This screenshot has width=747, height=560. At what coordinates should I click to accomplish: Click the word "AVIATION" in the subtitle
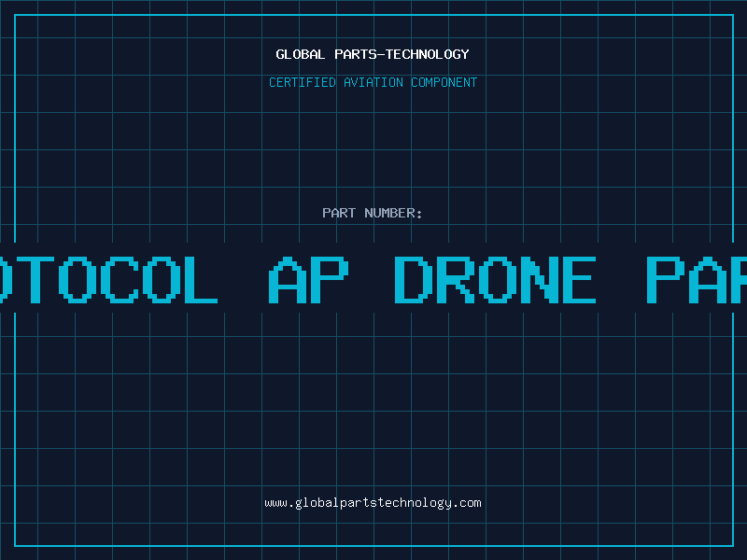pos(373,82)
